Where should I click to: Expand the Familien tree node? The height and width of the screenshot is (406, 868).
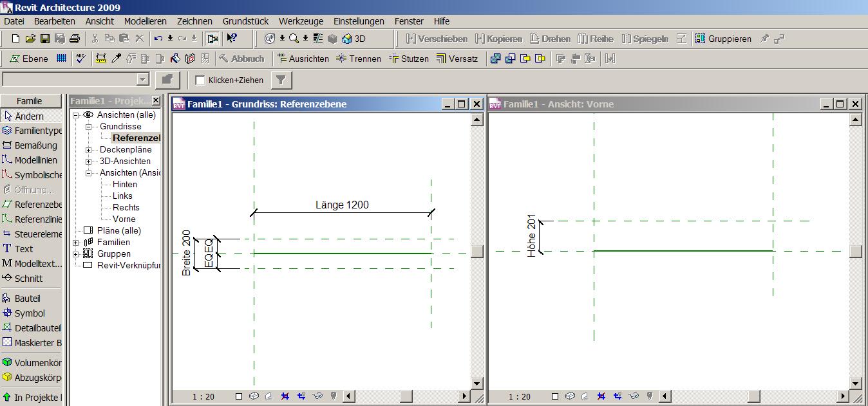point(75,243)
